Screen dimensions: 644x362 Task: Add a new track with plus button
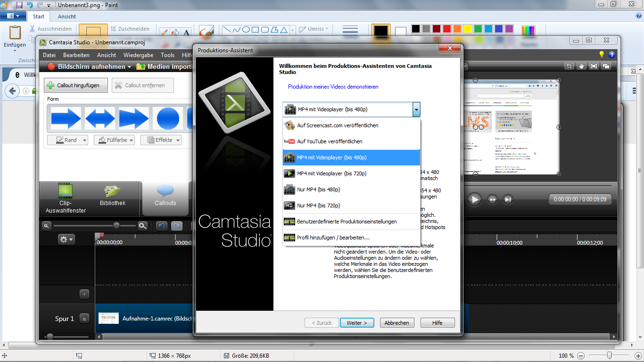(x=84, y=294)
